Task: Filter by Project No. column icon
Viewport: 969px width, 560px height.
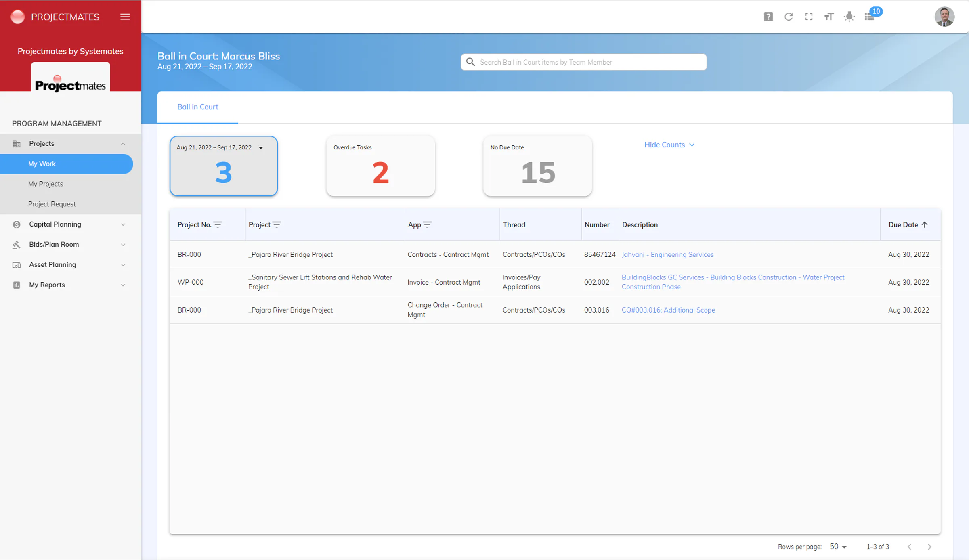Action: tap(218, 224)
